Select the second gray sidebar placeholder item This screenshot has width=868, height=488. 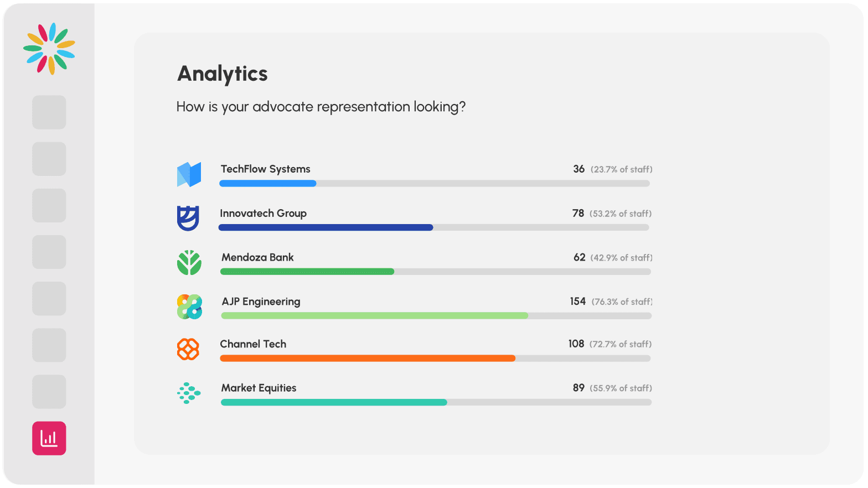tap(49, 159)
